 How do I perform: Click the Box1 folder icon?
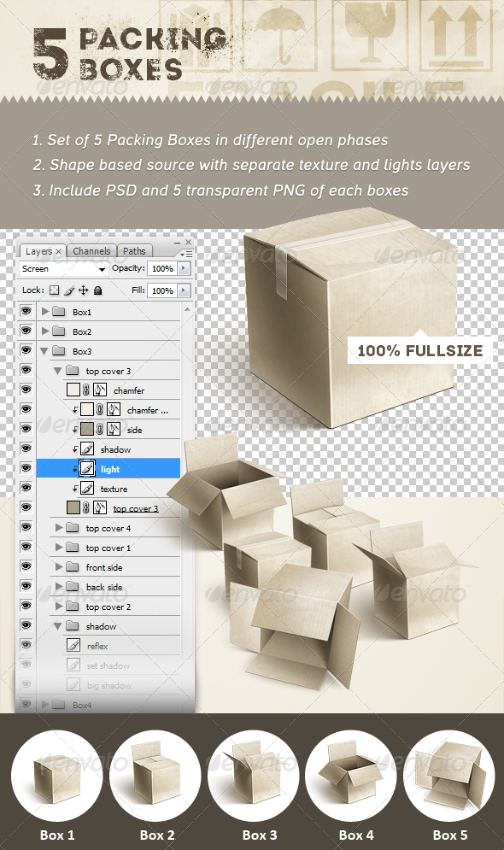[x=59, y=312]
